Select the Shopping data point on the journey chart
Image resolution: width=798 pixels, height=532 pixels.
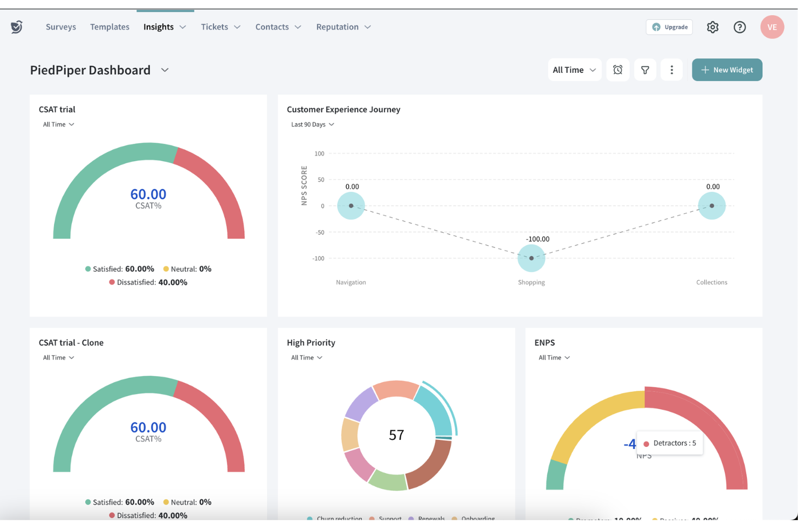[x=531, y=258]
